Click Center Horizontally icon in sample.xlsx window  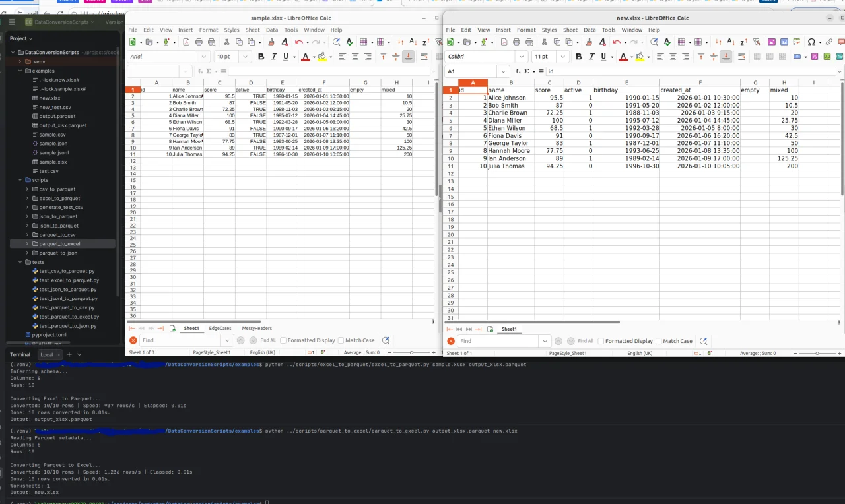[x=355, y=57]
